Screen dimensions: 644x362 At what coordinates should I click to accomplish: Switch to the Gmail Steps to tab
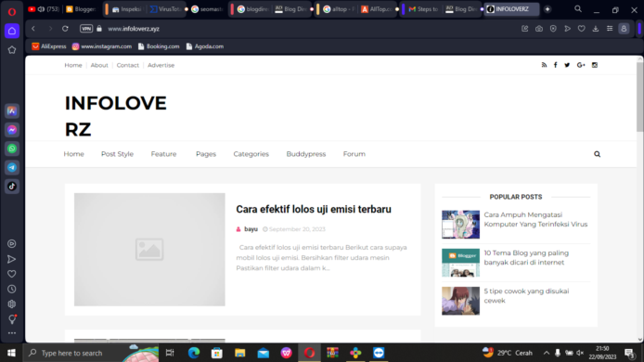423,9
